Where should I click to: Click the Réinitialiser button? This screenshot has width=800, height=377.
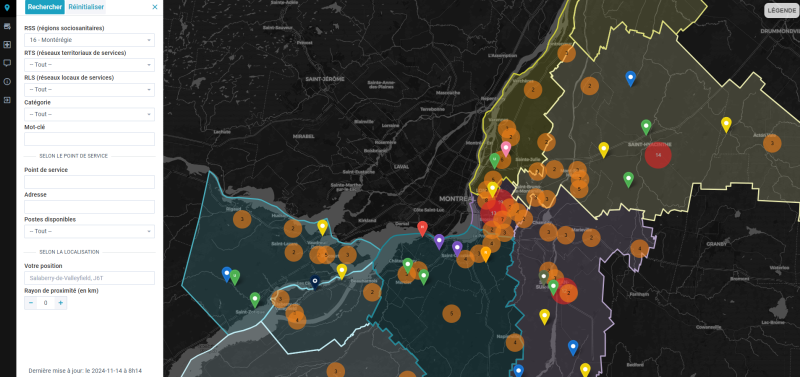click(86, 7)
